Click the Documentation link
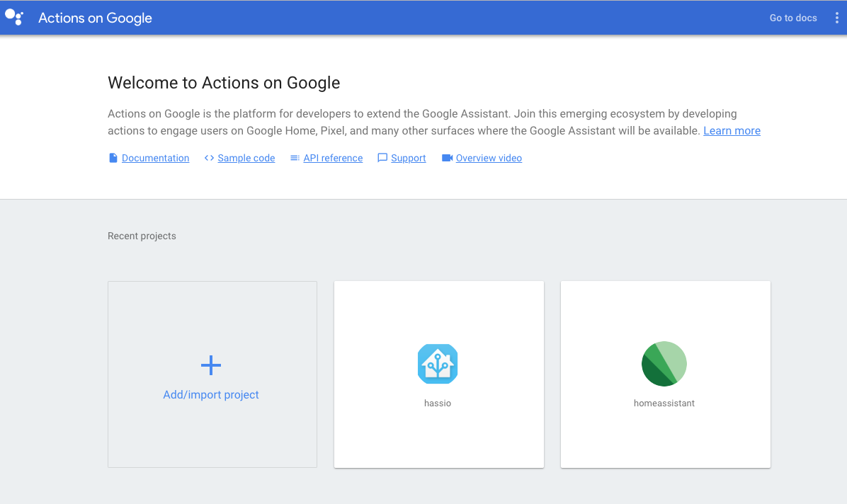847x504 pixels. 155,158
